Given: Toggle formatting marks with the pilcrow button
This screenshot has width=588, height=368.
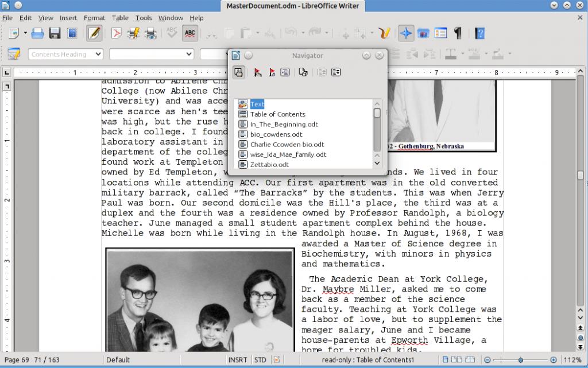Looking at the screenshot, I should pyautogui.click(x=458, y=33).
